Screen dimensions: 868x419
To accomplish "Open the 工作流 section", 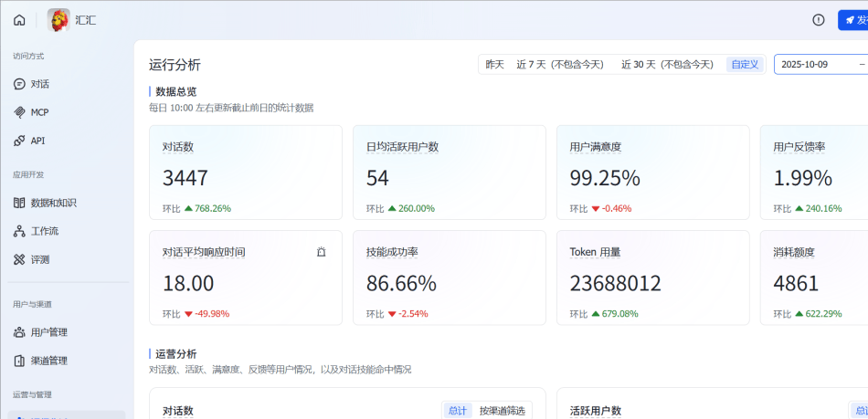I will tap(45, 231).
